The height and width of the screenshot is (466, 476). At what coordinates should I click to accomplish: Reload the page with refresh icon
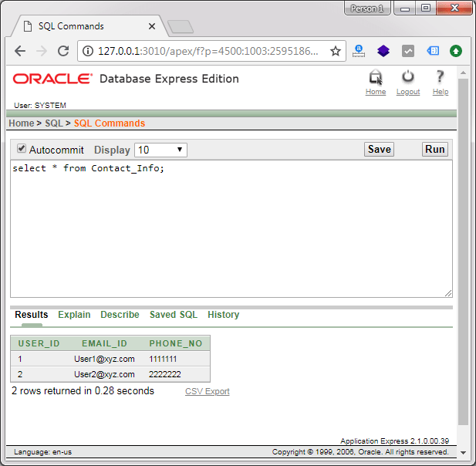point(63,51)
